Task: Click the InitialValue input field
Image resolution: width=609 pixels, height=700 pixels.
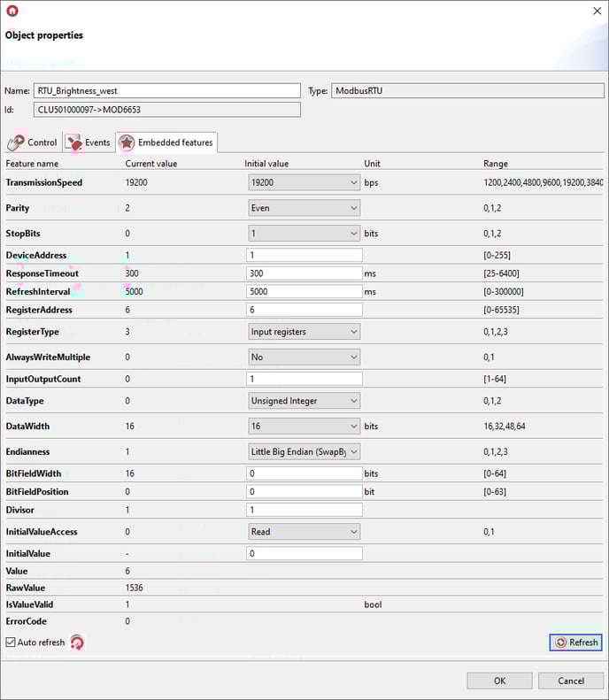Action: [x=304, y=554]
